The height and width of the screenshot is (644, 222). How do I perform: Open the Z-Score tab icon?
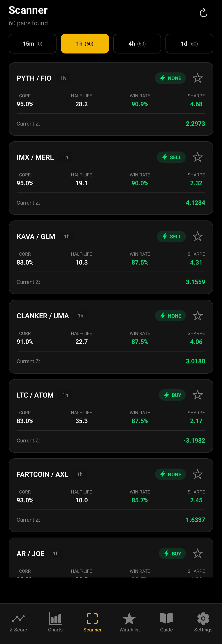(x=18, y=619)
